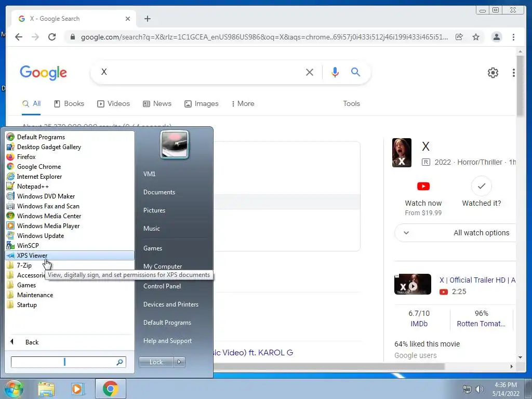Open Pictures from the Start menu
The height and width of the screenshot is (399, 532).
pyautogui.click(x=154, y=210)
